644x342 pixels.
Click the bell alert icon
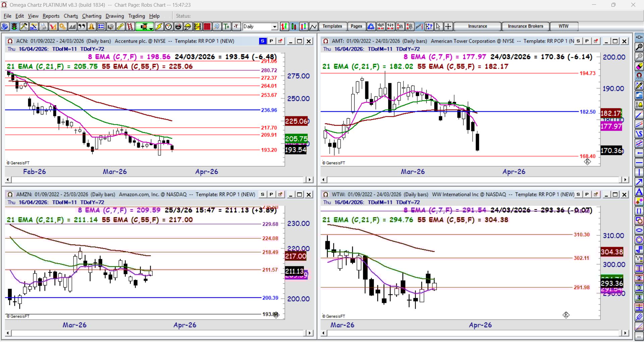tap(92, 26)
